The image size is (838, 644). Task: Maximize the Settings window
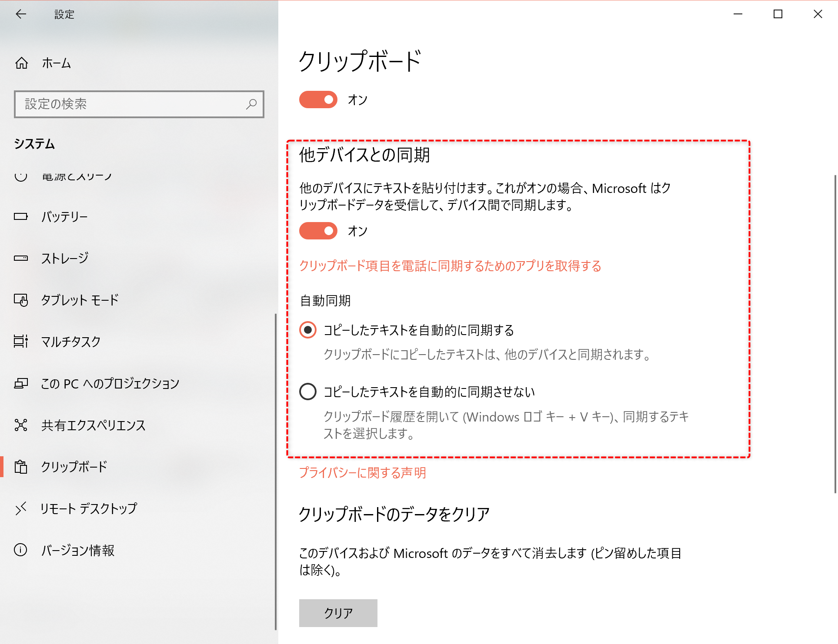[x=778, y=14]
